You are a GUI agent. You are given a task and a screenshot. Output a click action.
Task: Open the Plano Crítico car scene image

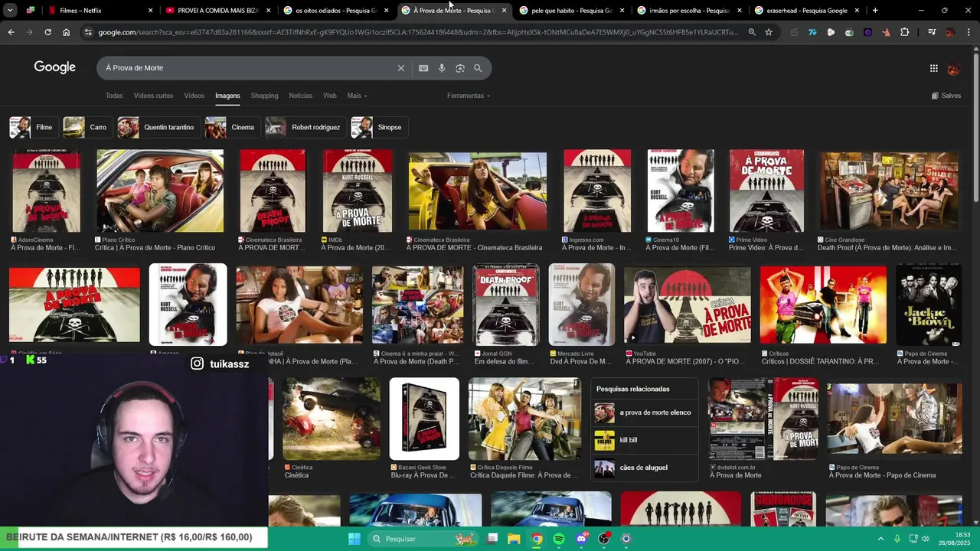(x=160, y=191)
